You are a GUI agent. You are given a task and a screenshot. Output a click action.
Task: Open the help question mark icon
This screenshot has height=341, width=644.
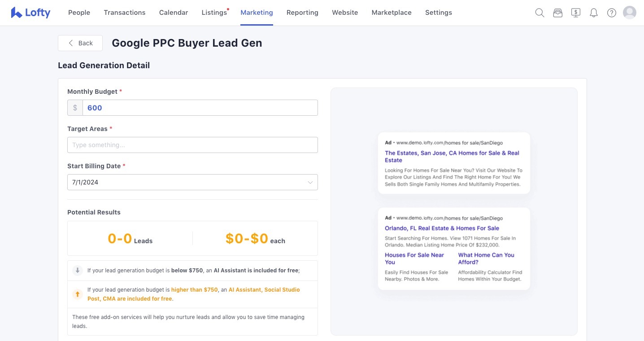[611, 13]
